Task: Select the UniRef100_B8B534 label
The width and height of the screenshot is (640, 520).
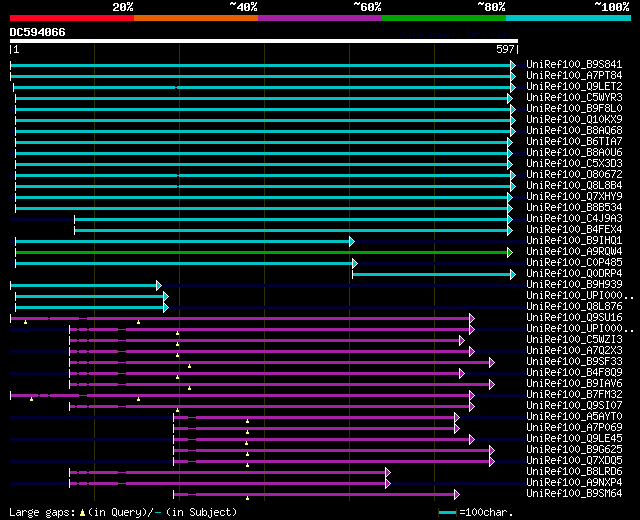Action: (x=574, y=208)
